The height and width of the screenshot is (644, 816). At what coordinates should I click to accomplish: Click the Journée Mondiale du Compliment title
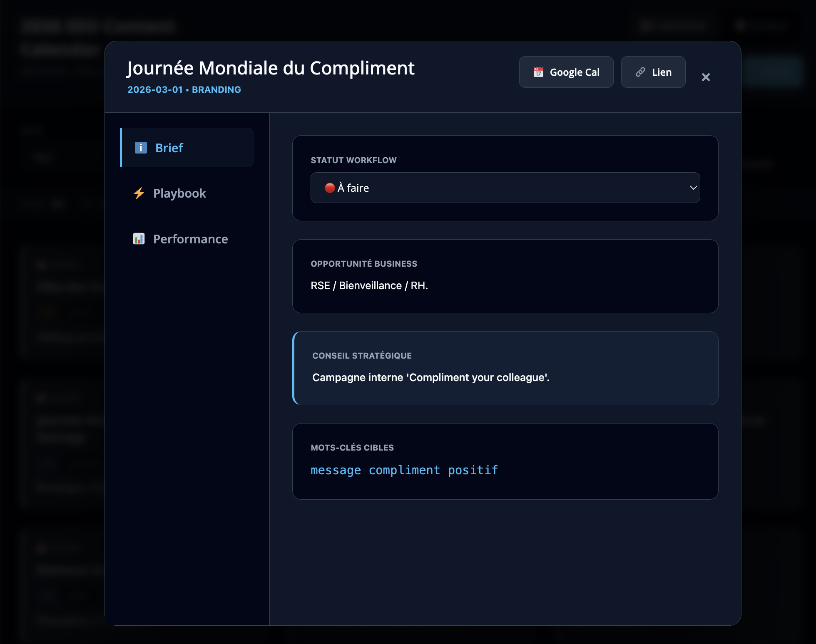point(271,68)
